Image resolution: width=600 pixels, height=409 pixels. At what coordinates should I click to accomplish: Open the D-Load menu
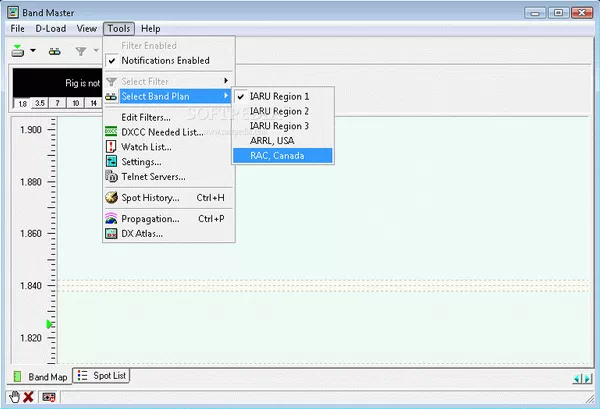pos(51,29)
